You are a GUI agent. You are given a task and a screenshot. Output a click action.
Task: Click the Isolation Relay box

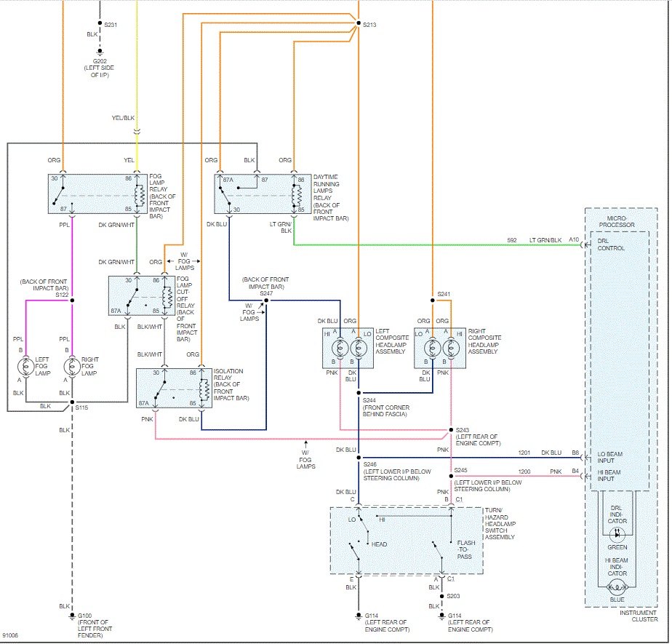174,389
